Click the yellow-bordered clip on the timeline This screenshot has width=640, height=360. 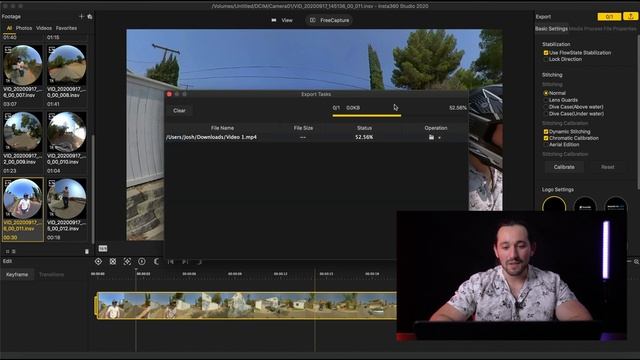click(x=246, y=305)
